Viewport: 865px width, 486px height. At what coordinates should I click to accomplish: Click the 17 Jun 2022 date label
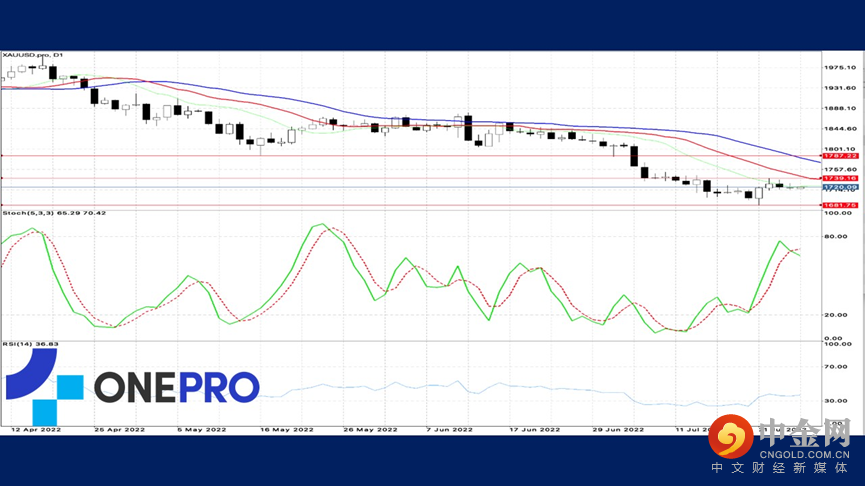(535, 430)
